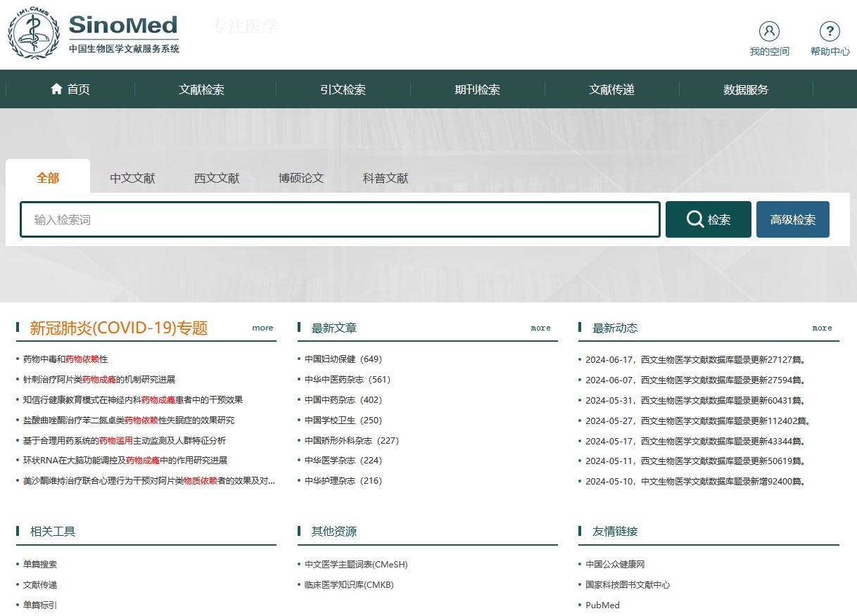Open journal 中国学校卫生 (250)
857x616 pixels.
[x=343, y=420]
